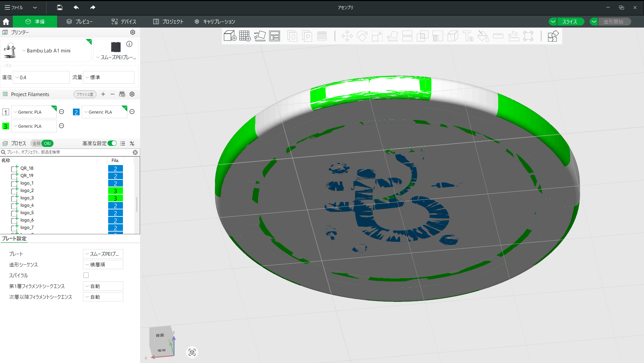This screenshot has width=644, height=363.
Task: Select the Rotate tool
Action: pyautogui.click(x=362, y=36)
